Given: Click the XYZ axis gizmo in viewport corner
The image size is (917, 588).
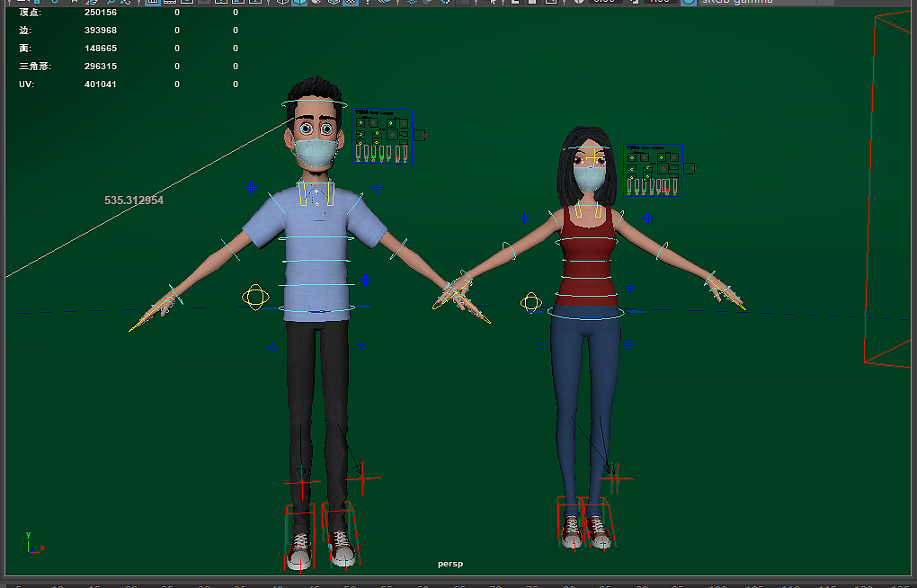Looking at the screenshot, I should (34, 542).
